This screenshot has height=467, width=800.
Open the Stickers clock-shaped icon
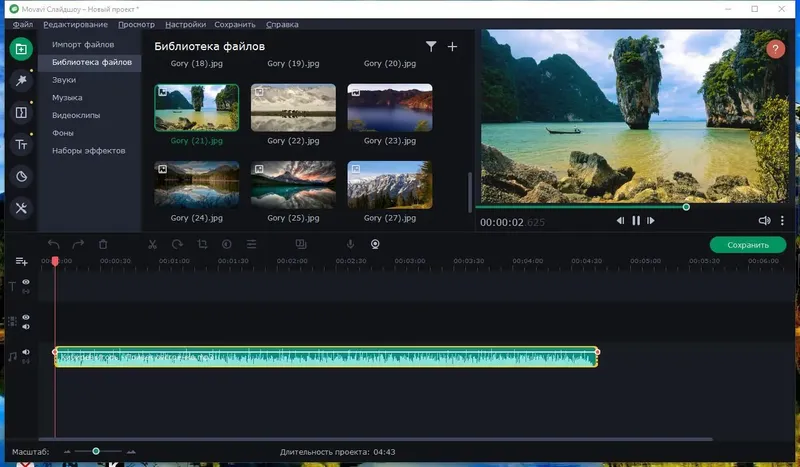[x=21, y=177]
